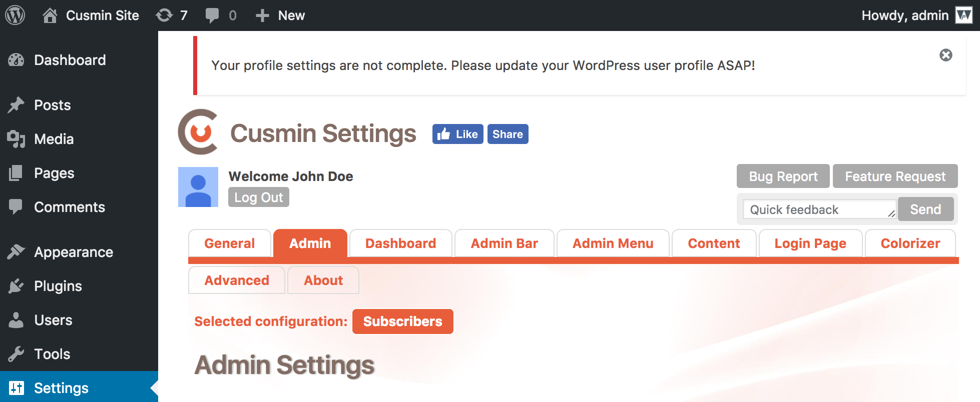Click the Media library icon
The image size is (980, 402).
click(16, 139)
